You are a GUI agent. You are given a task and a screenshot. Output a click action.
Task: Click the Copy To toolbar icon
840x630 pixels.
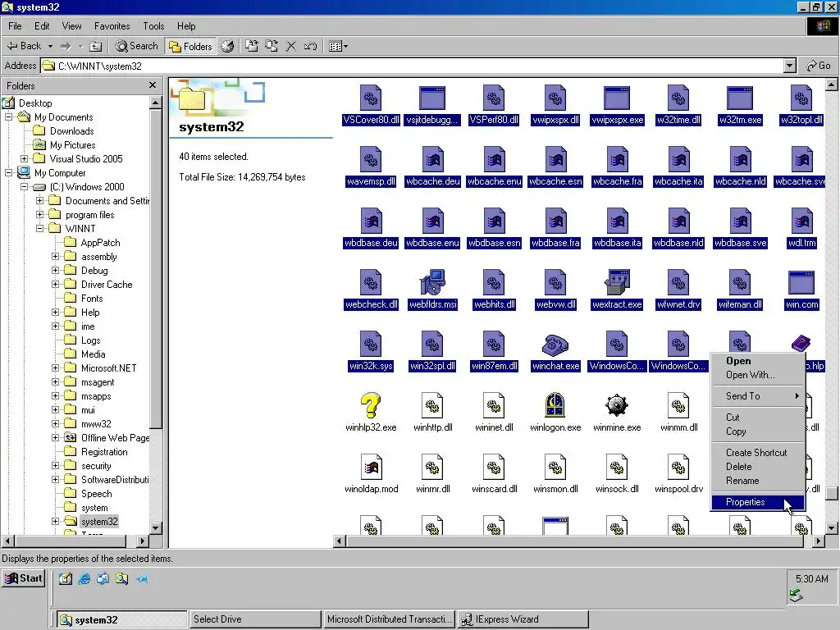272,46
